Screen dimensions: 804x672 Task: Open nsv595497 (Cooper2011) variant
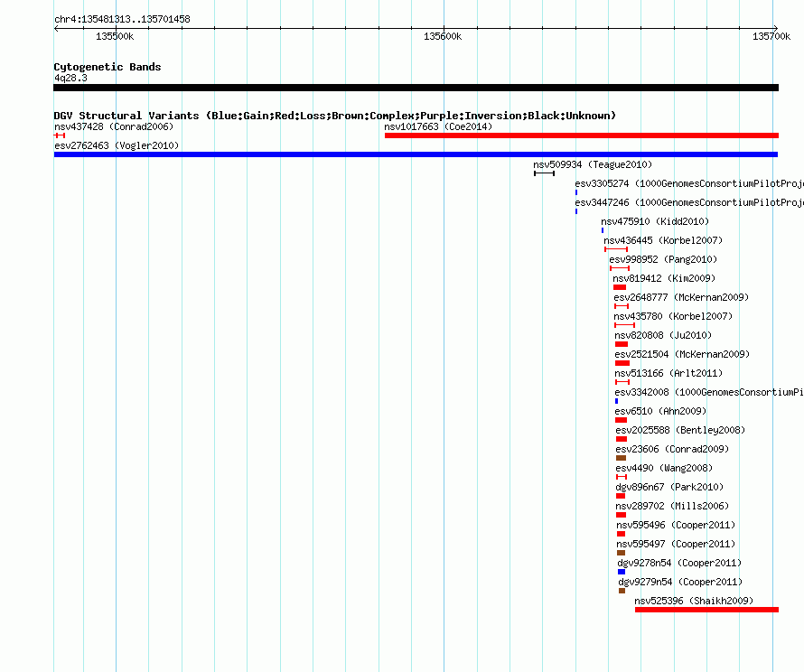pyautogui.click(x=676, y=544)
